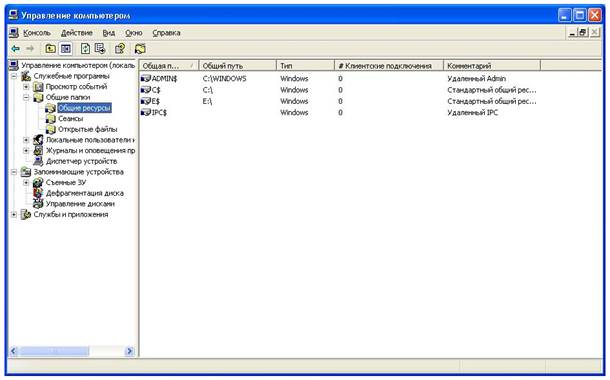Click the Съемные ЗУ icon

[x=38, y=182]
